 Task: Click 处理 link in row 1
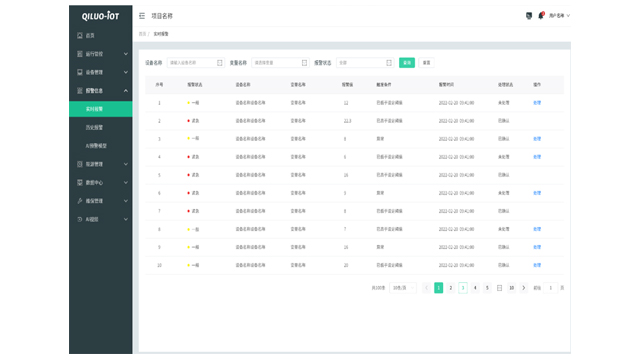pos(537,103)
